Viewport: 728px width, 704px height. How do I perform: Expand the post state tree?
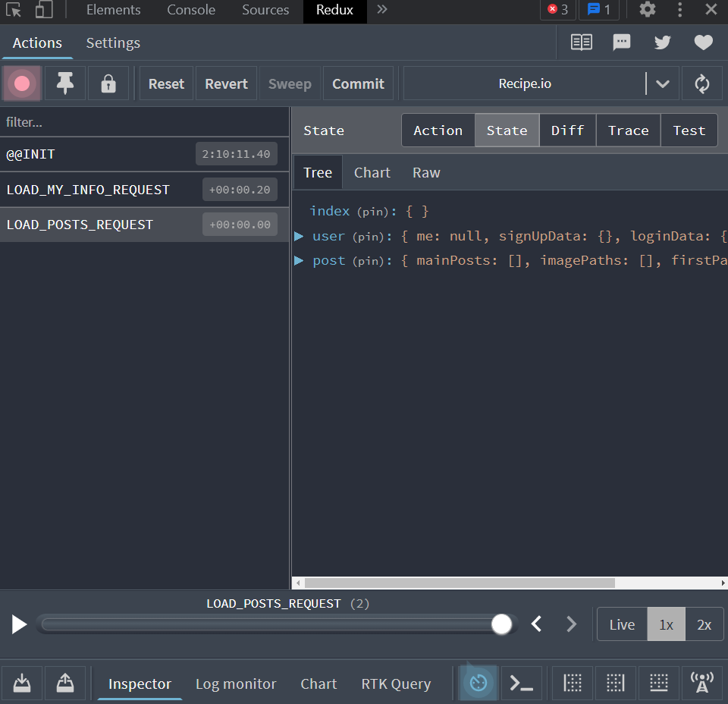pyautogui.click(x=298, y=260)
